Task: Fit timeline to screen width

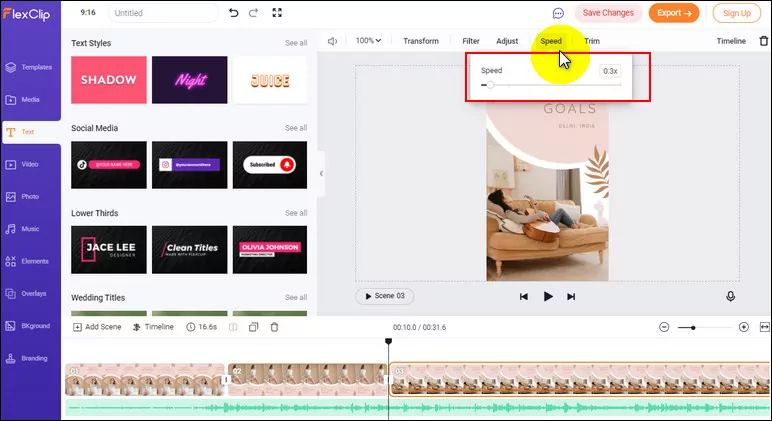Action: click(x=764, y=327)
